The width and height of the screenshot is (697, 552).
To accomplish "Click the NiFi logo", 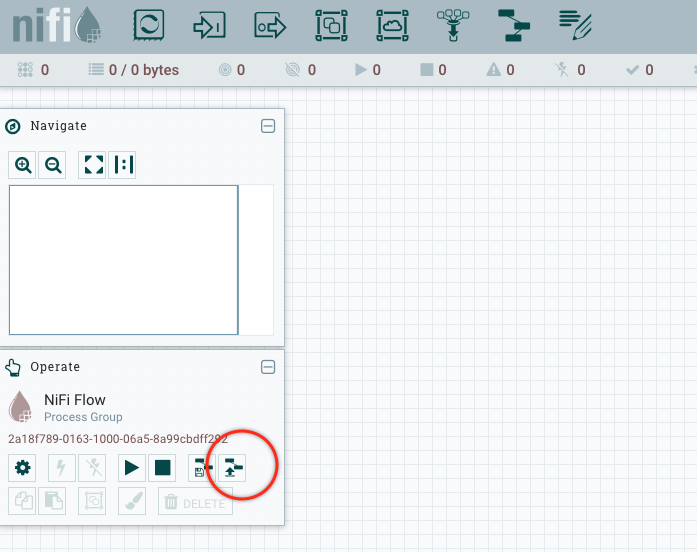I will [56, 25].
